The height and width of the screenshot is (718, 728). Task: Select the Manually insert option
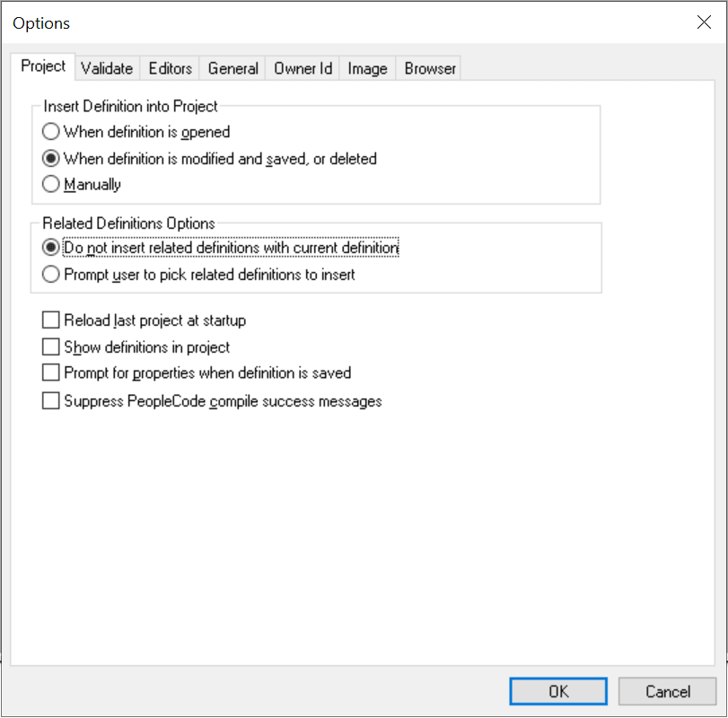click(51, 184)
